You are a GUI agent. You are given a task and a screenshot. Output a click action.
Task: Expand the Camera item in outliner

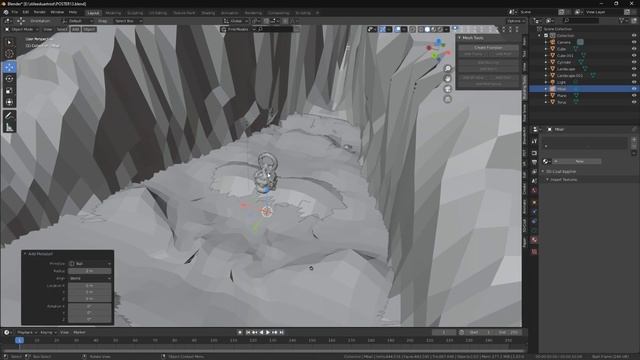[546, 42]
